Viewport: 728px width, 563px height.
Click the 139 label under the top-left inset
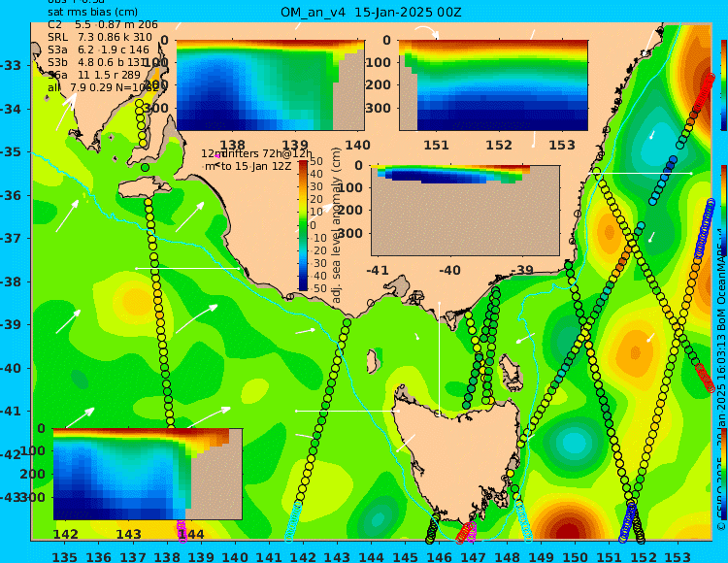[x=295, y=146]
